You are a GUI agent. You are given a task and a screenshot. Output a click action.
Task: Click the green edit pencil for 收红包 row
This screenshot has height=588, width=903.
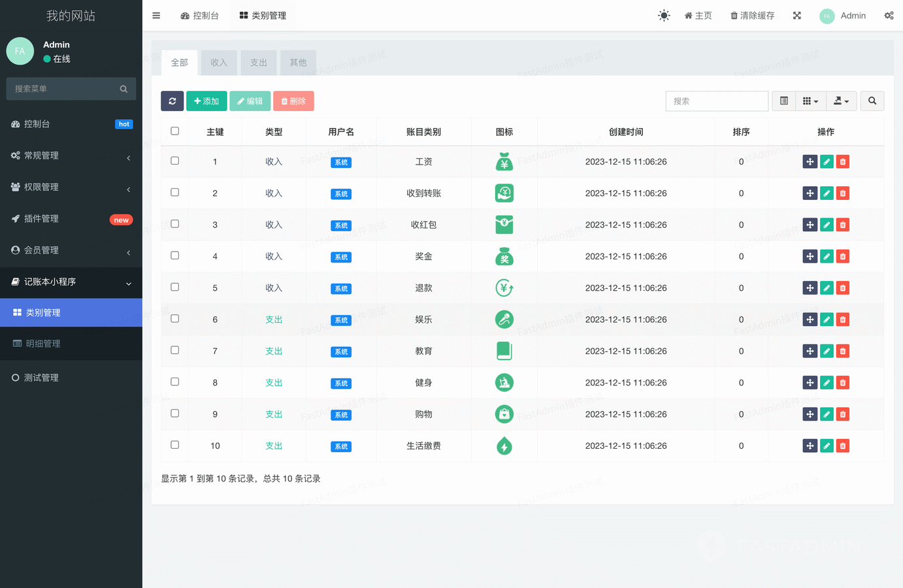tap(827, 225)
